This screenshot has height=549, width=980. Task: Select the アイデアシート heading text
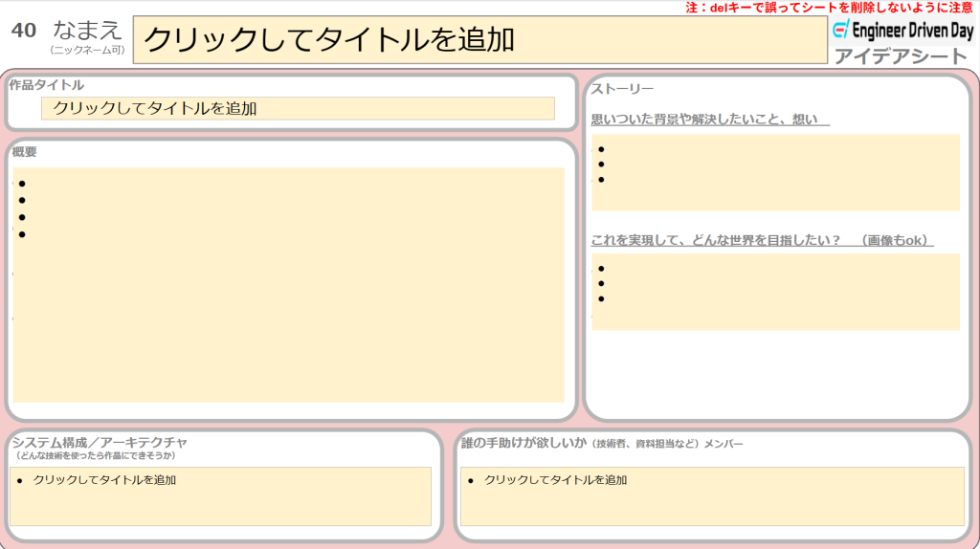pyautogui.click(x=901, y=56)
